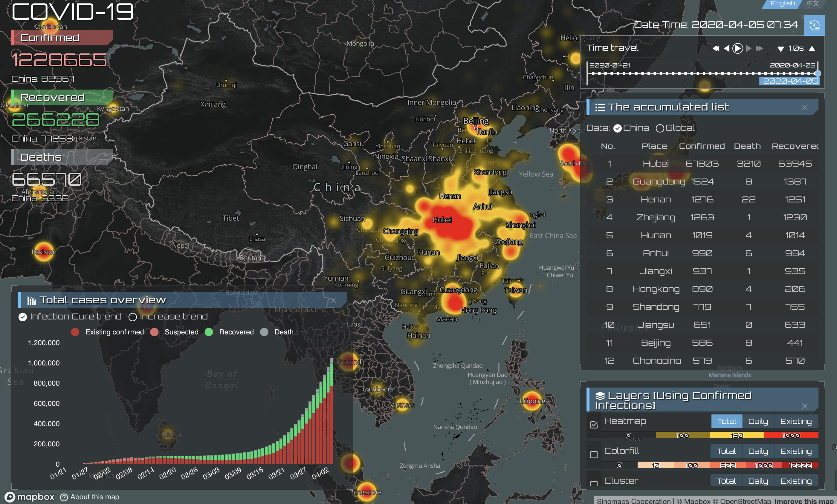Jump to the first date with rewind icon

(716, 49)
